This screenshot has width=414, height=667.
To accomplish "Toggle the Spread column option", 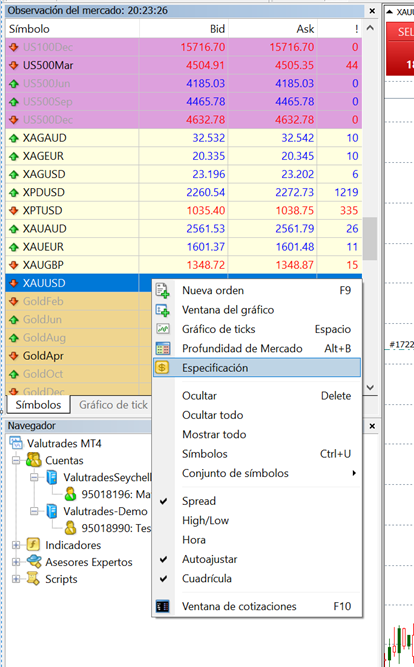I will tap(257, 501).
